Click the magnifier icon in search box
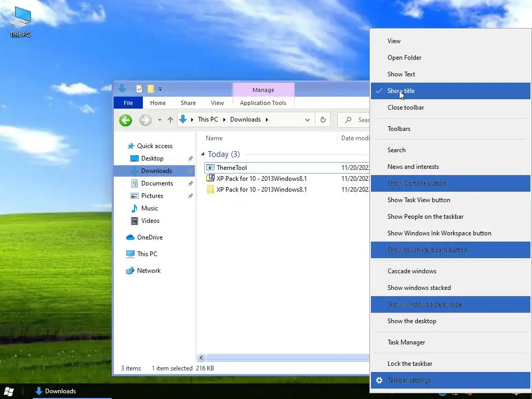532x399 pixels. point(348,120)
